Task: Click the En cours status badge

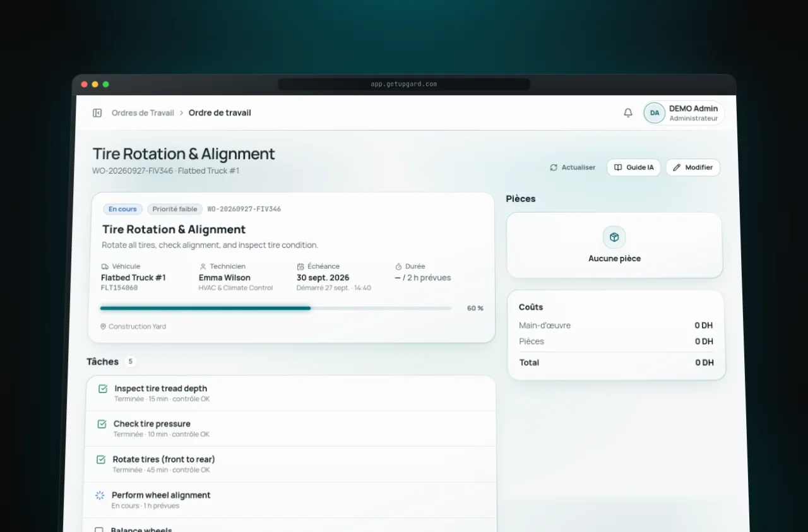Action: tap(122, 209)
